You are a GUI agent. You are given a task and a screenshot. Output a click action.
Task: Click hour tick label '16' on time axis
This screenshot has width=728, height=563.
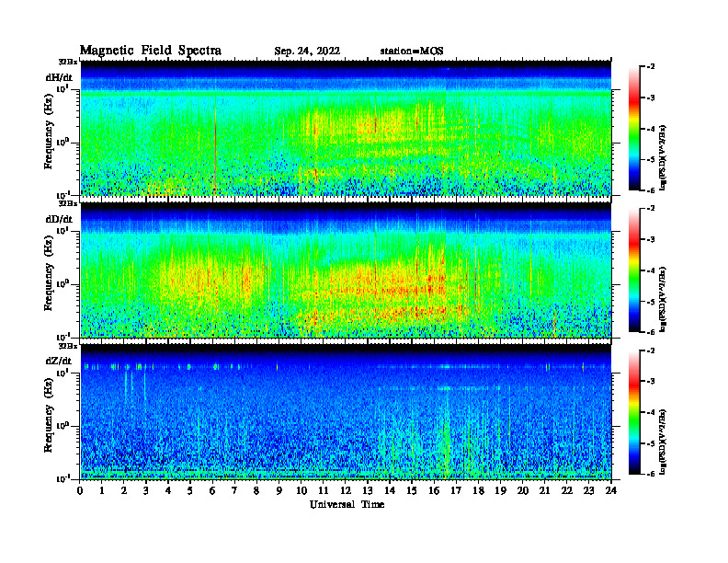(434, 490)
